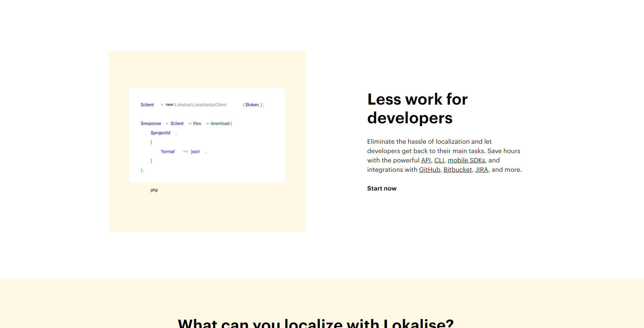Follow the mobile SDKs link
This screenshot has width=644, height=328.
pos(466,160)
